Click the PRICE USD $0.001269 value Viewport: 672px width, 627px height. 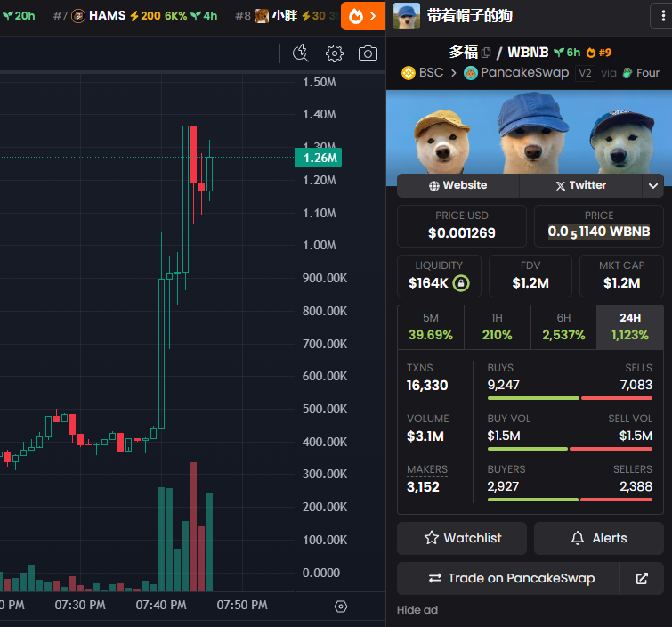click(x=462, y=232)
